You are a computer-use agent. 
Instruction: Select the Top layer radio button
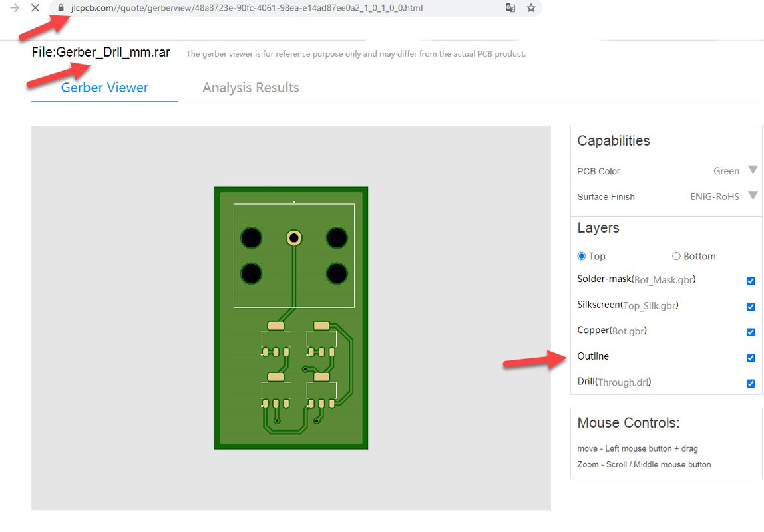coord(581,256)
